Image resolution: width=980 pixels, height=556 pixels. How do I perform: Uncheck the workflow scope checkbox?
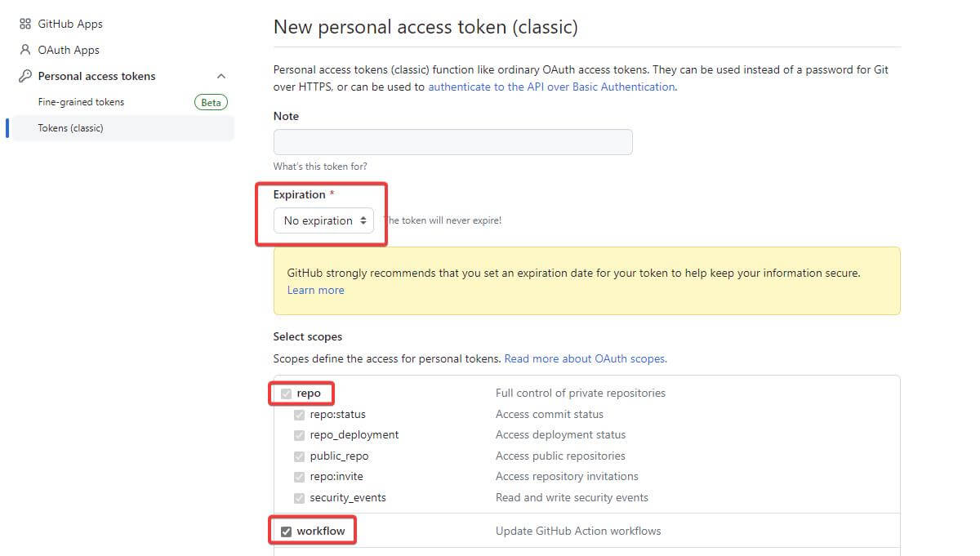click(x=286, y=532)
